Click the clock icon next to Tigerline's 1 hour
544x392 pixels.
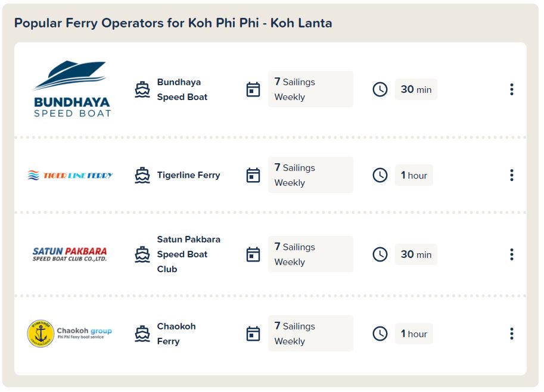pyautogui.click(x=380, y=175)
